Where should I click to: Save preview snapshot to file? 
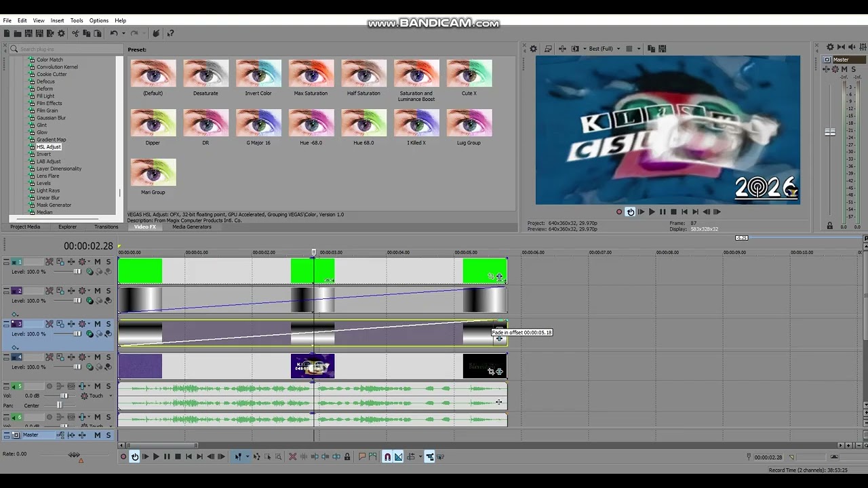pyautogui.click(x=662, y=49)
